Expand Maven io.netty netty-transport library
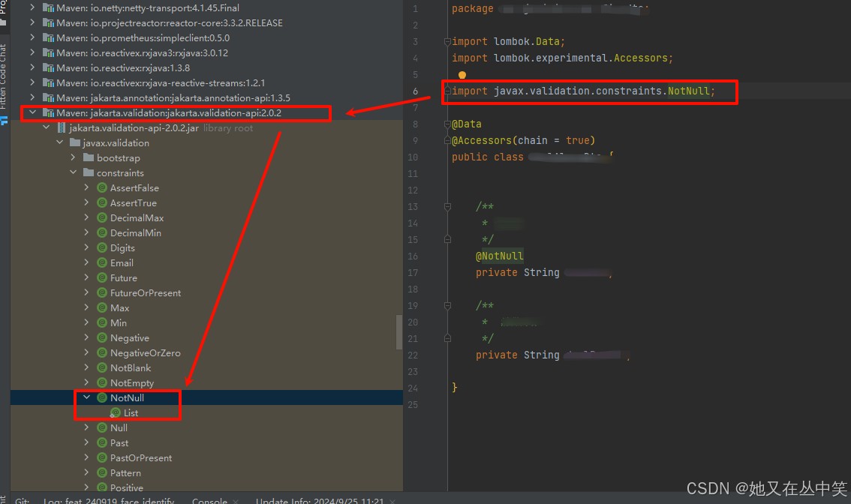Image resolution: width=851 pixels, height=504 pixels. (32, 7)
